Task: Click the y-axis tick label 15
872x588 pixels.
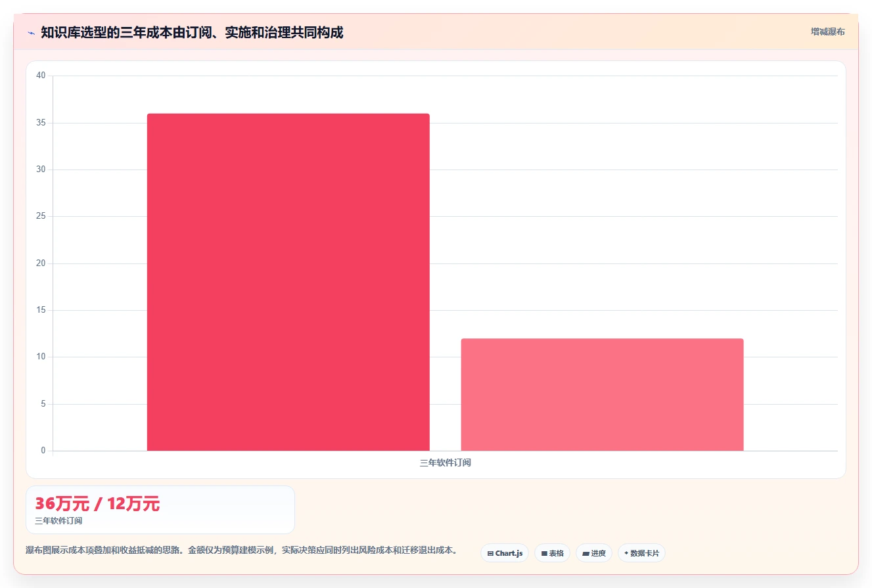Action: coord(41,310)
